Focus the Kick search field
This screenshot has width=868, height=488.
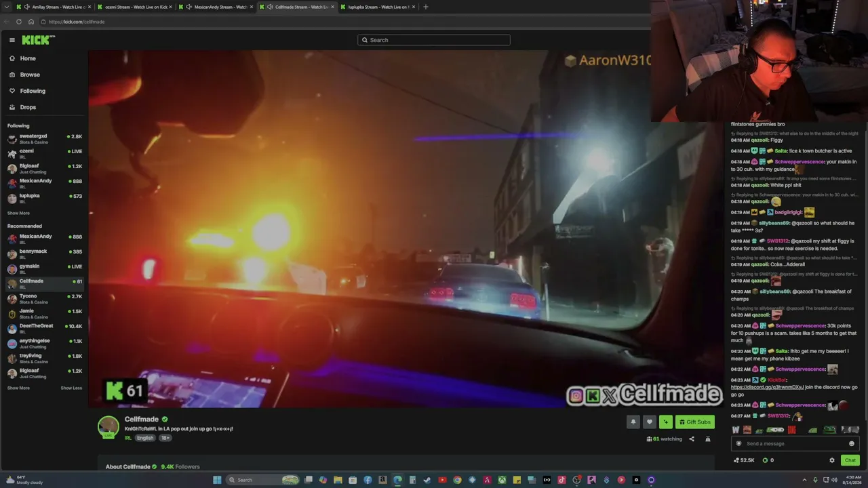click(x=434, y=40)
